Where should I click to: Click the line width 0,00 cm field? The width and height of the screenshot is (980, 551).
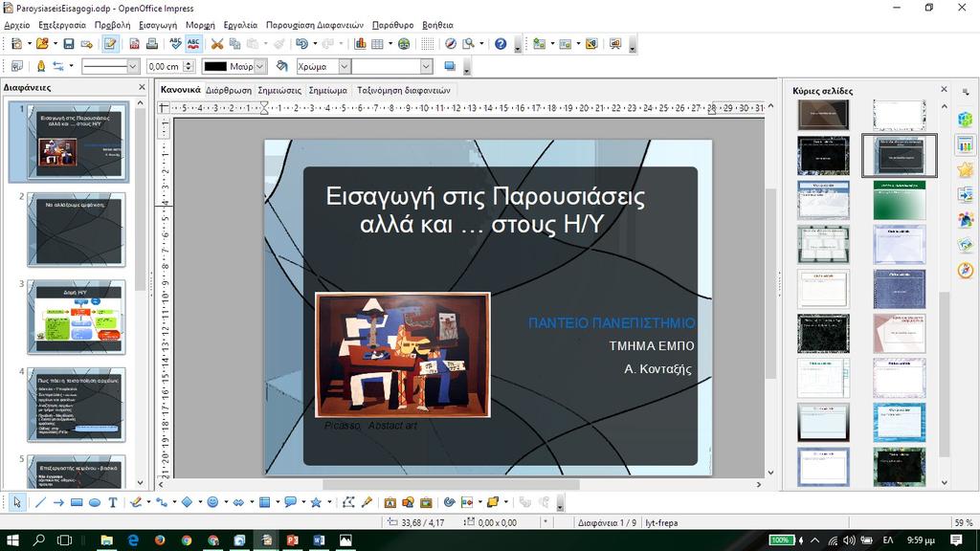(x=165, y=66)
